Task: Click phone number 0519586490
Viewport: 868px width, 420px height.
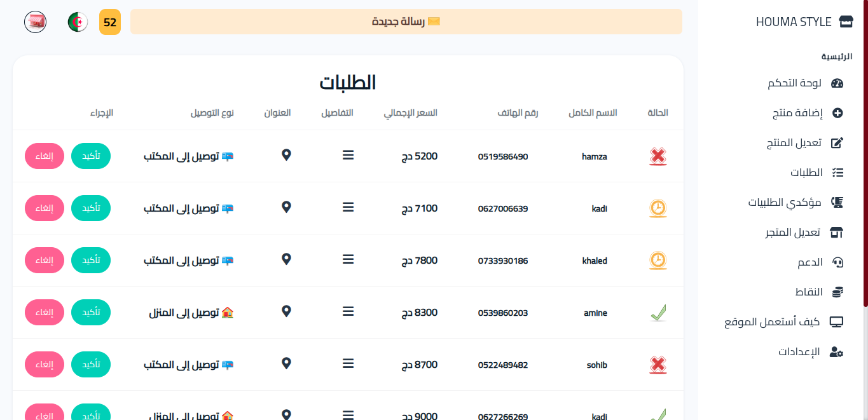Action: point(503,156)
